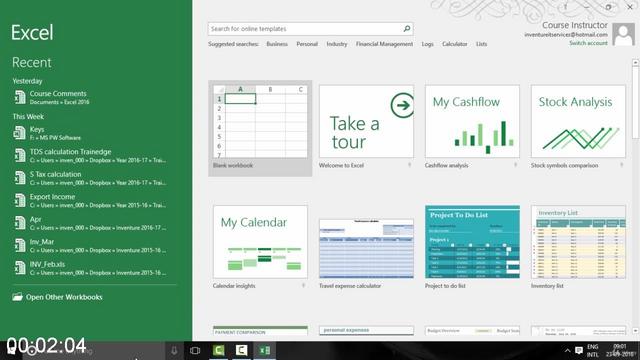Screen dimensions: 640x360
Task: Open the Budget Overview template
Action: 472,331
